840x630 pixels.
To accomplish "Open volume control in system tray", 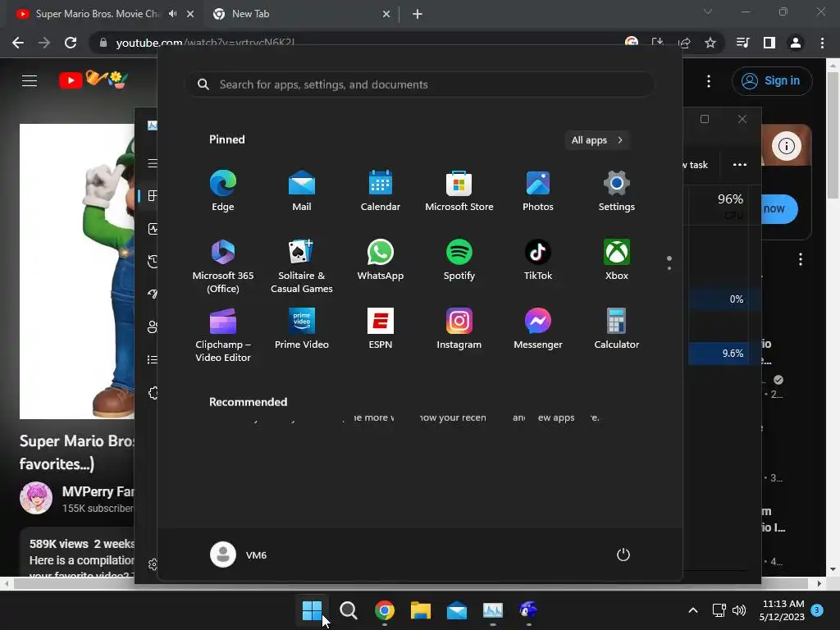I will [739, 609].
